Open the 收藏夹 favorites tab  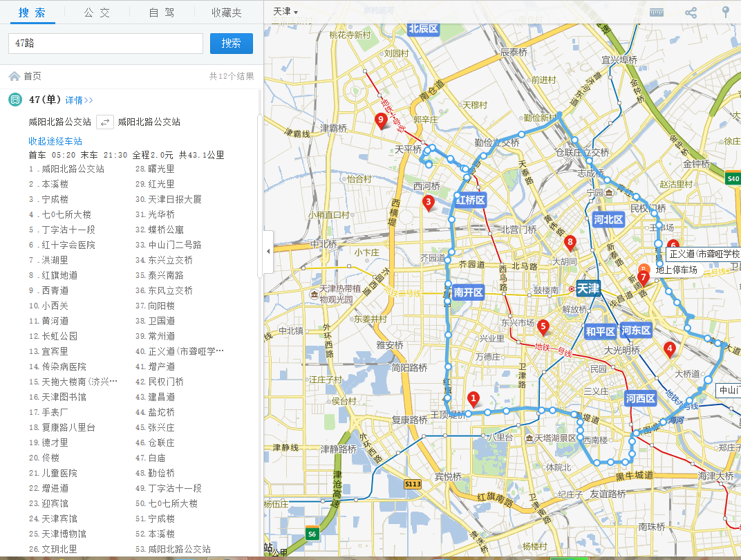227,12
